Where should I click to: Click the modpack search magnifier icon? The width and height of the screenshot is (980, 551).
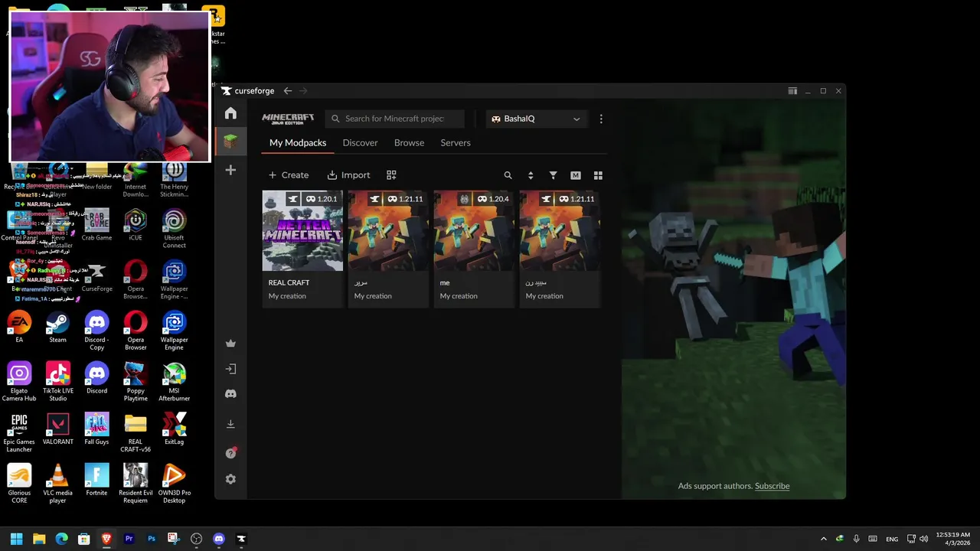pos(508,175)
